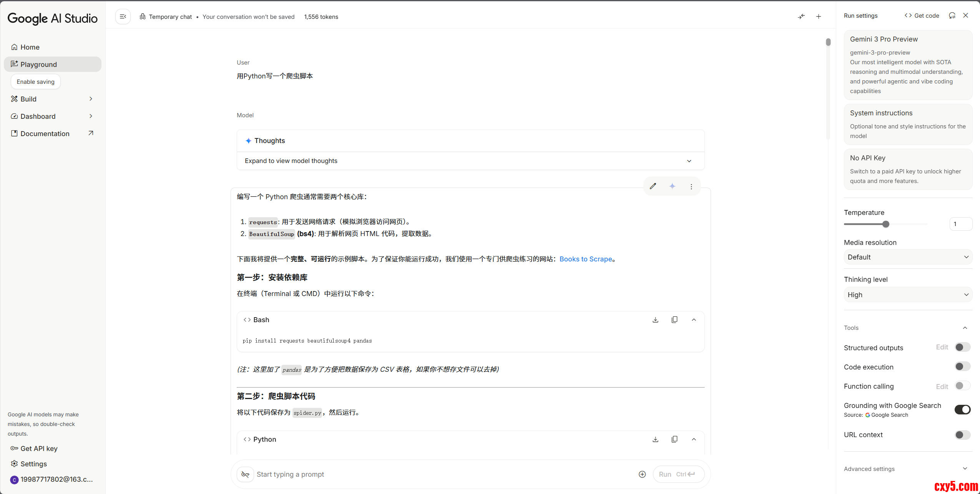The image size is (980, 494).
Task: Open the Thinking level dropdown
Action: click(908, 295)
